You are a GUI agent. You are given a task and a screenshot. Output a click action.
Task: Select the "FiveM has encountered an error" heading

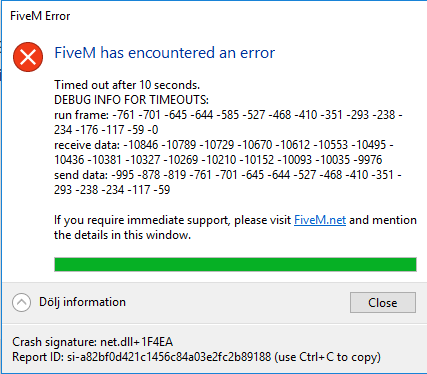(165, 53)
